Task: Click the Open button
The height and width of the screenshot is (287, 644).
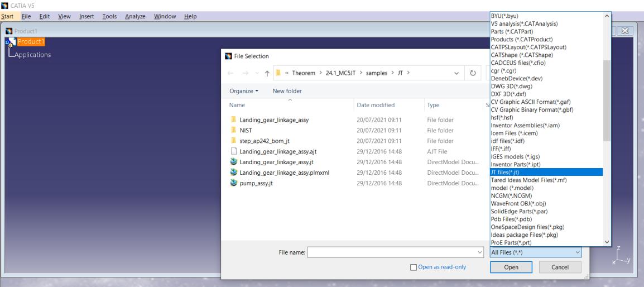Action: click(x=511, y=267)
